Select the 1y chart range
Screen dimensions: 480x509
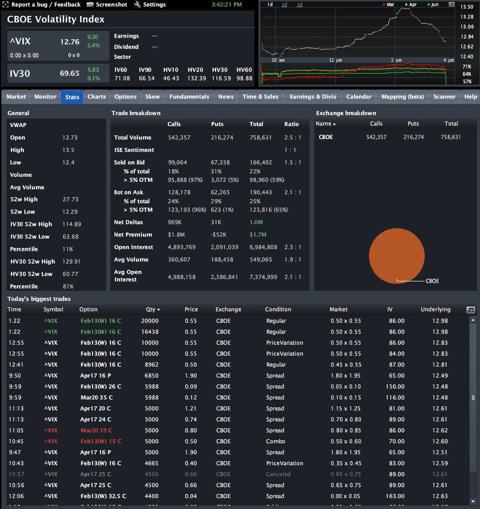299,5
